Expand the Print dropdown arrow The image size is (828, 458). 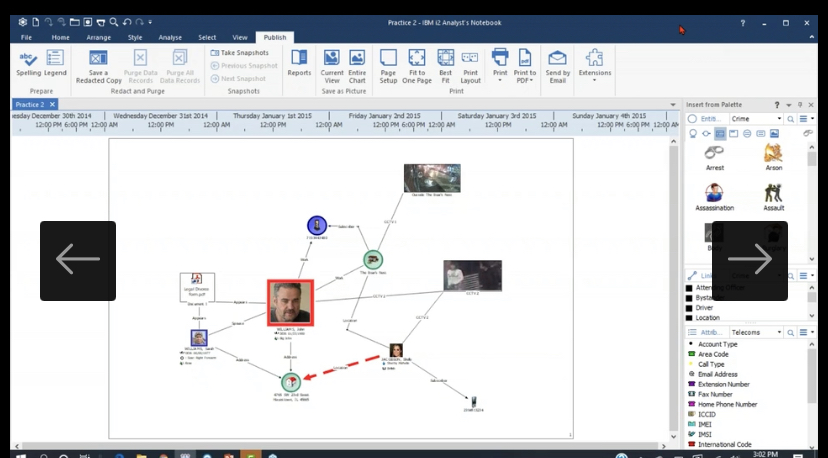click(500, 81)
